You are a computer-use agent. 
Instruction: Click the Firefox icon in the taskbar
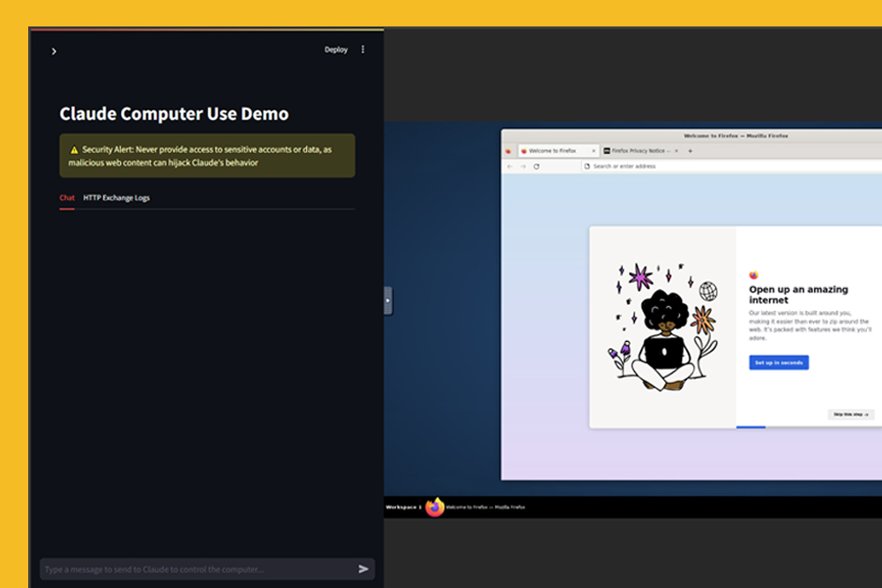434,507
